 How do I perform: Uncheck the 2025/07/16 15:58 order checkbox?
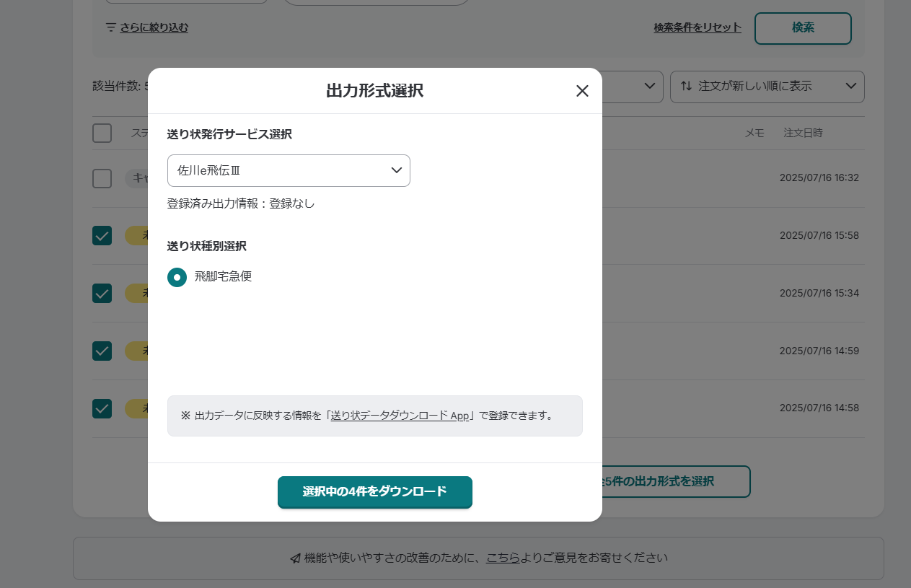(x=102, y=236)
